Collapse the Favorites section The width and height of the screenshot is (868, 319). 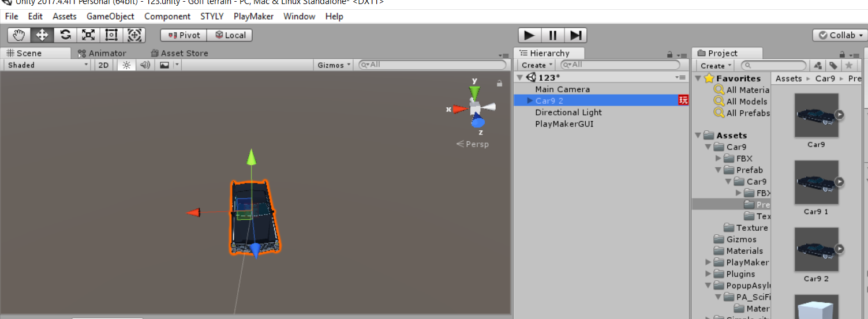(698, 78)
